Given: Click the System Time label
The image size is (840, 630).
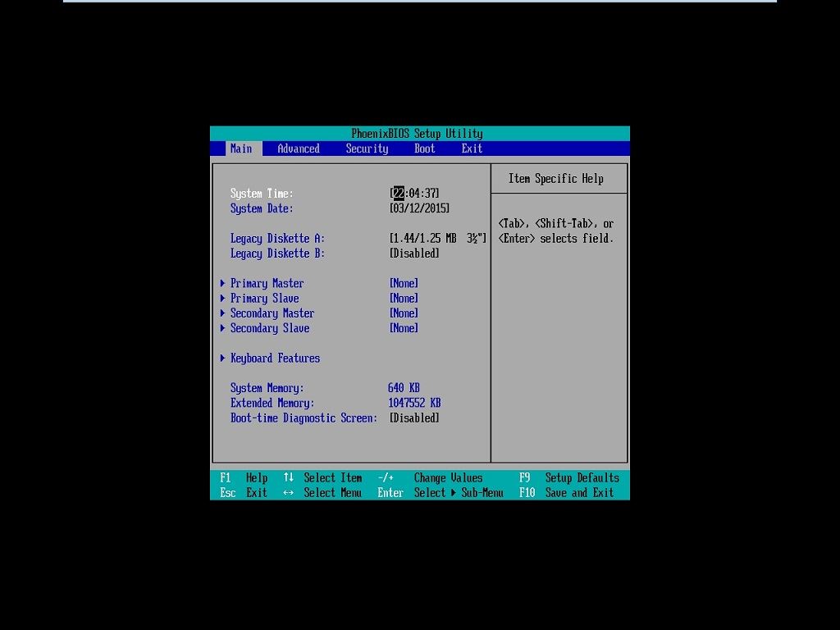Looking at the screenshot, I should 262,194.
